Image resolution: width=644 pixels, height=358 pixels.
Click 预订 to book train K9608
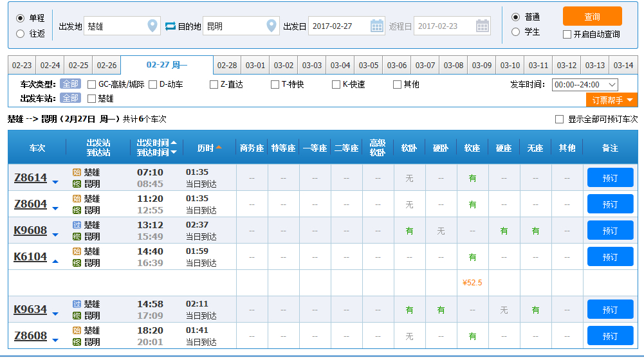pyautogui.click(x=610, y=230)
